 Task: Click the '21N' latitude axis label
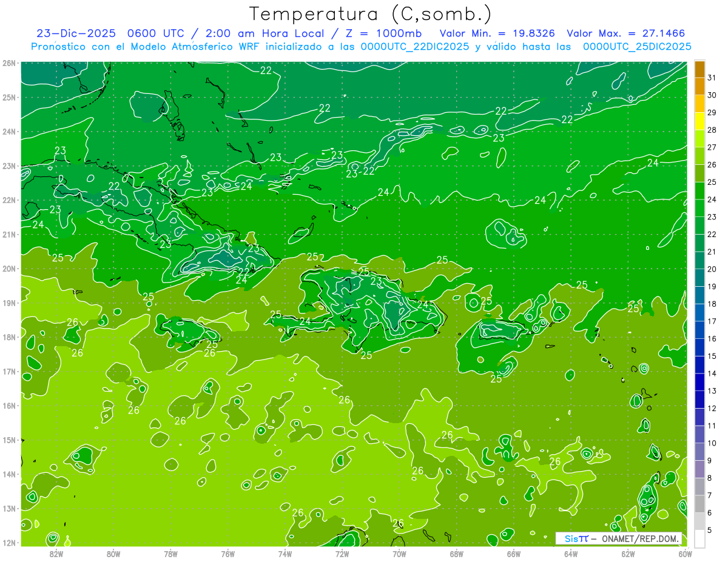(9, 234)
